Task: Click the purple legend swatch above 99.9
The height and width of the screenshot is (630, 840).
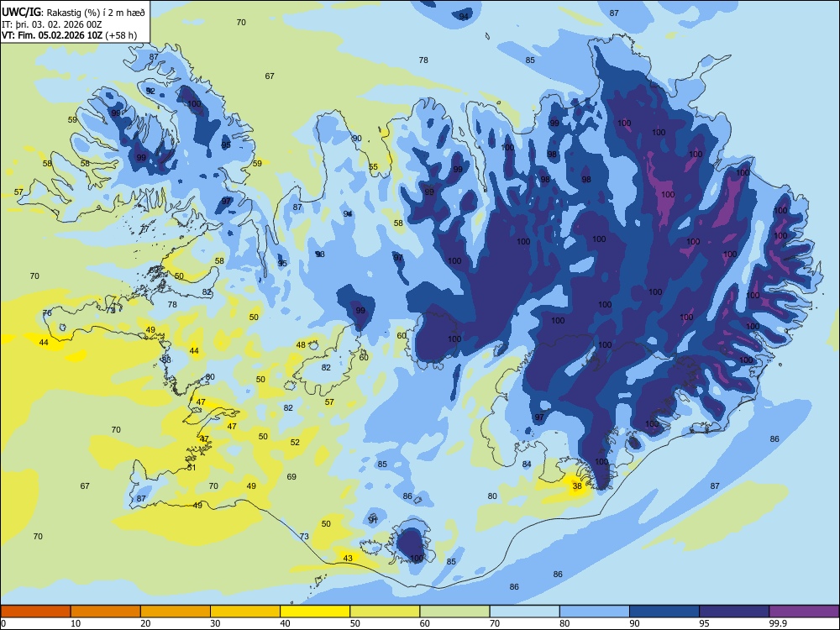Action: (x=804, y=612)
